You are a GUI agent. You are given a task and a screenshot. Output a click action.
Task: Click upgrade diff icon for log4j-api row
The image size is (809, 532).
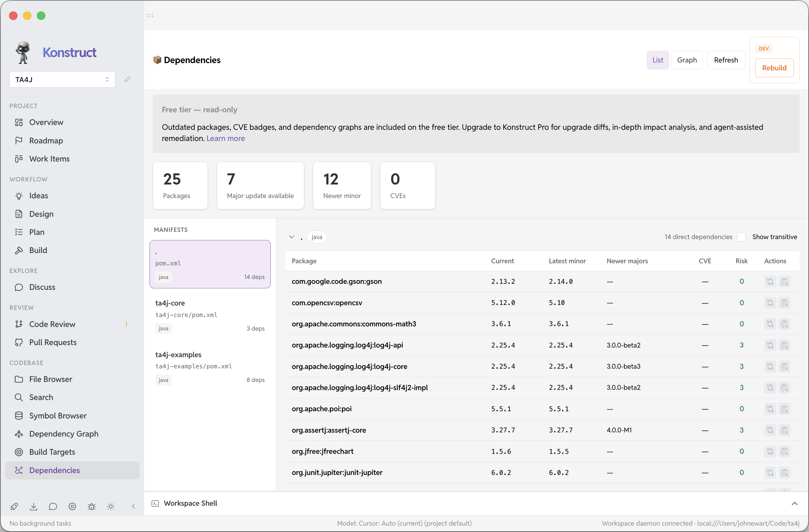coord(770,345)
